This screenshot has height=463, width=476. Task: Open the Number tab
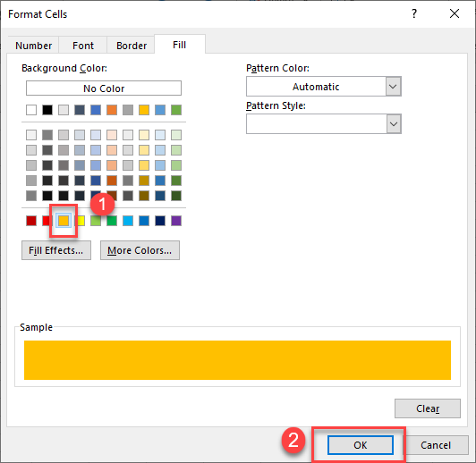tap(33, 46)
